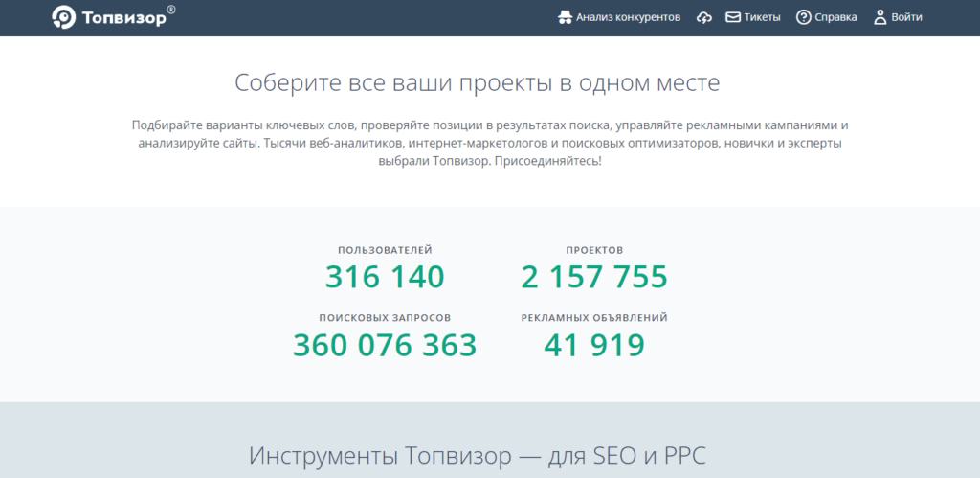Click the user profile icon

880,17
